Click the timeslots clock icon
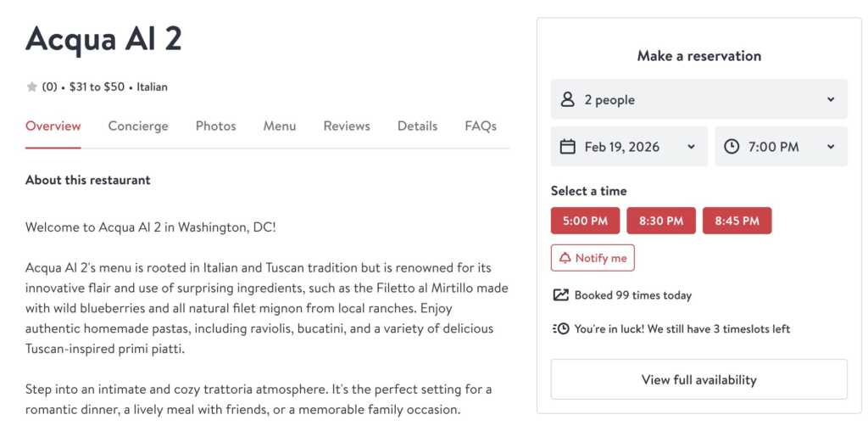This screenshot has height=437, width=868. [560, 328]
